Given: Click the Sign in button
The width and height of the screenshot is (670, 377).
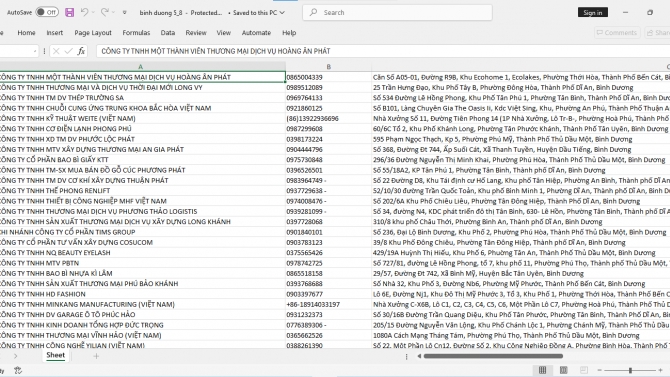Looking at the screenshot, I should tap(593, 12).
